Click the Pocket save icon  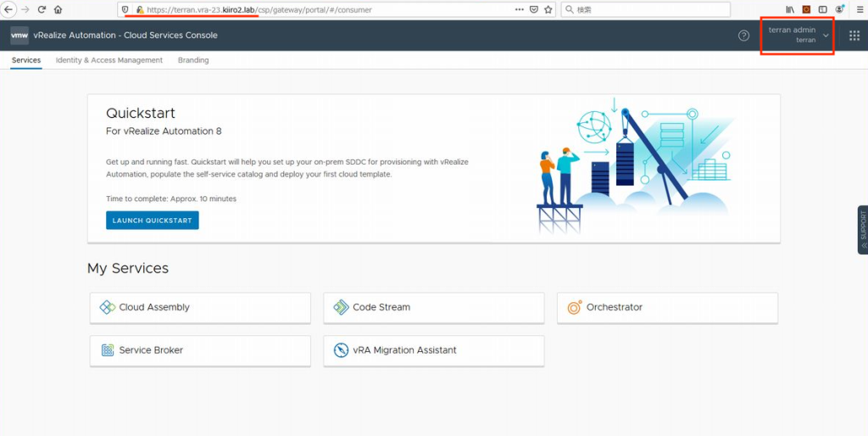tap(534, 9)
